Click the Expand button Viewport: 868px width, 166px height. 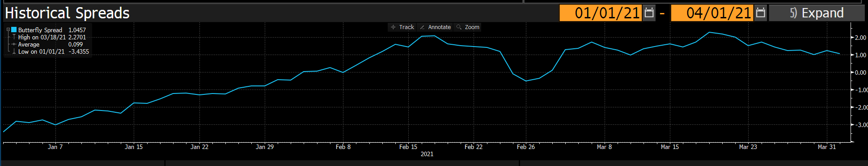point(817,13)
